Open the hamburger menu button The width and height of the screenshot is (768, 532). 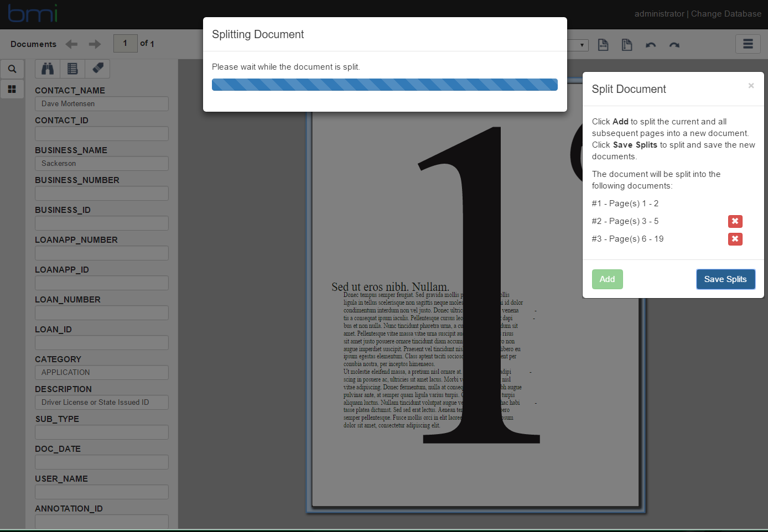point(748,44)
